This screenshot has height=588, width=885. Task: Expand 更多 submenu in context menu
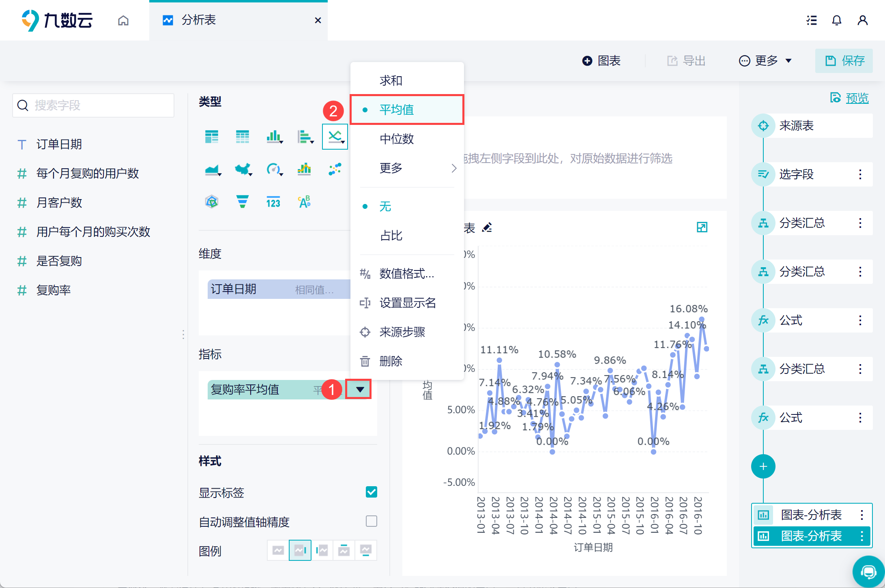point(407,168)
